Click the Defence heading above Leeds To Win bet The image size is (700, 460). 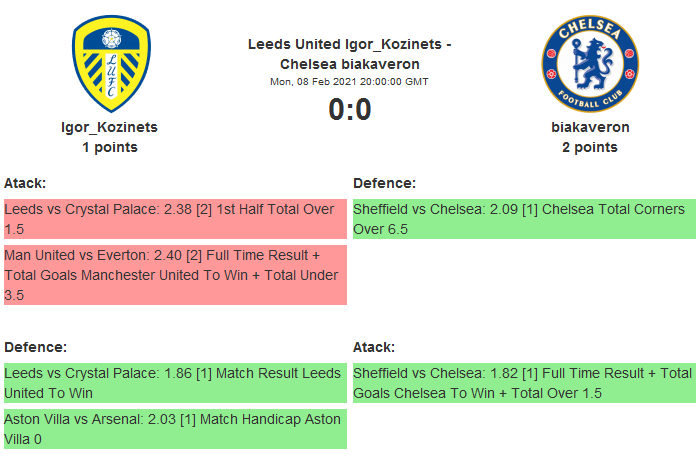(36, 347)
